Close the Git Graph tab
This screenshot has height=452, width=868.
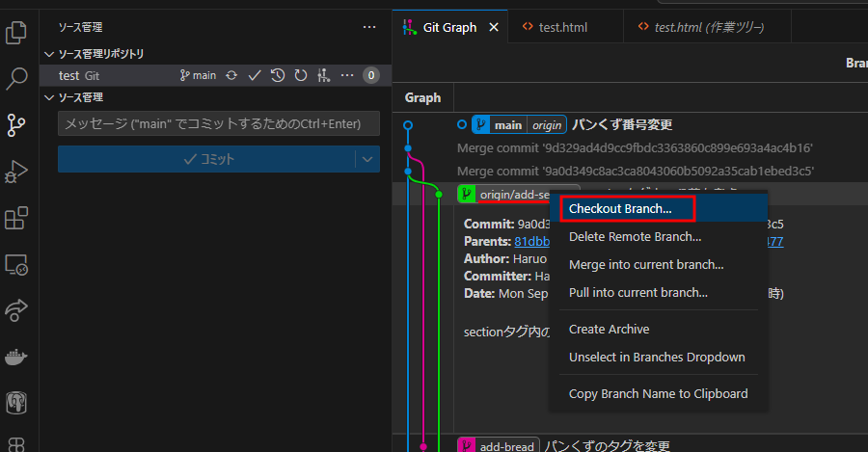point(494,27)
